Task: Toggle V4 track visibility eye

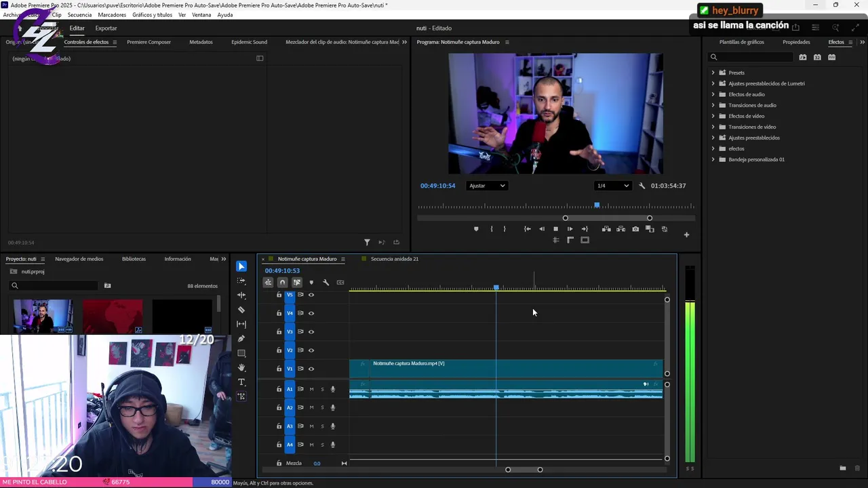Action: pos(311,313)
